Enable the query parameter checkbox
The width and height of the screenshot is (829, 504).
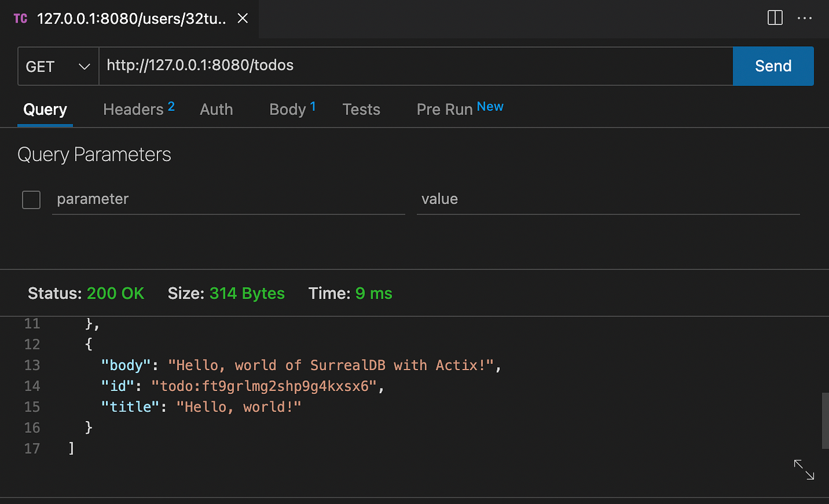point(31,200)
